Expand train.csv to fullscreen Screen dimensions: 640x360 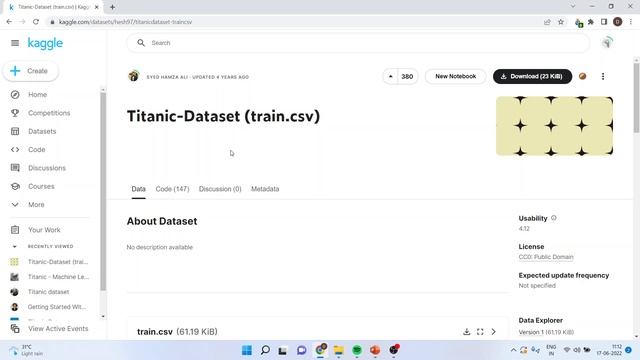pyautogui.click(x=480, y=332)
